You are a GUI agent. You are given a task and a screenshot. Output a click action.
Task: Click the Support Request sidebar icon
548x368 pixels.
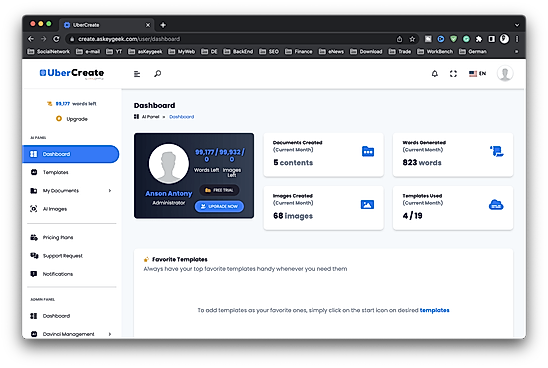[34, 256]
